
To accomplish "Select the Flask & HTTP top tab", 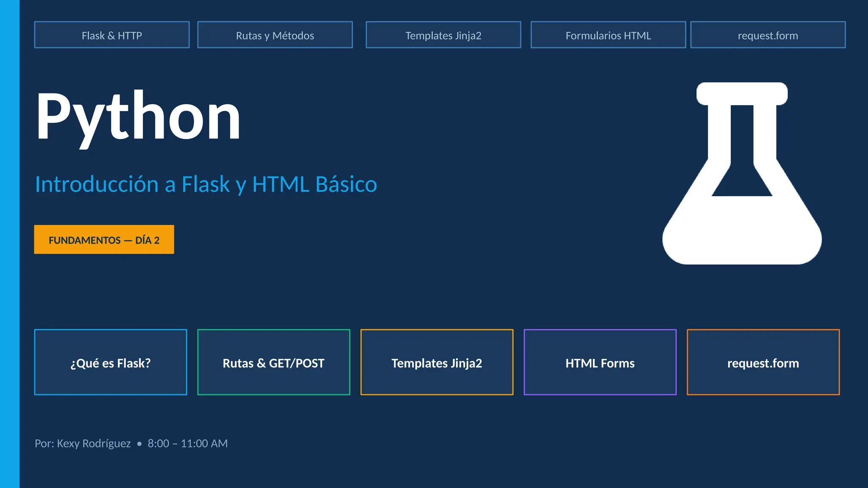I will click(x=112, y=35).
